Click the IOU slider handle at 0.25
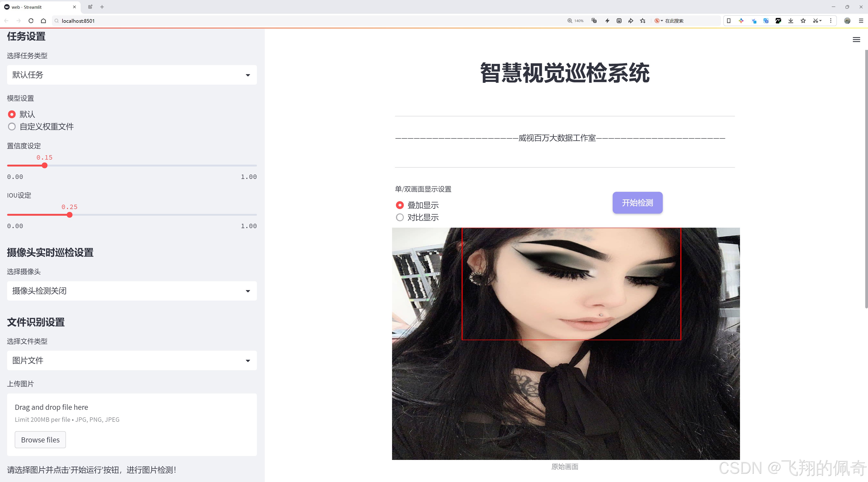Screen dimensions: 868x482 (69, 215)
